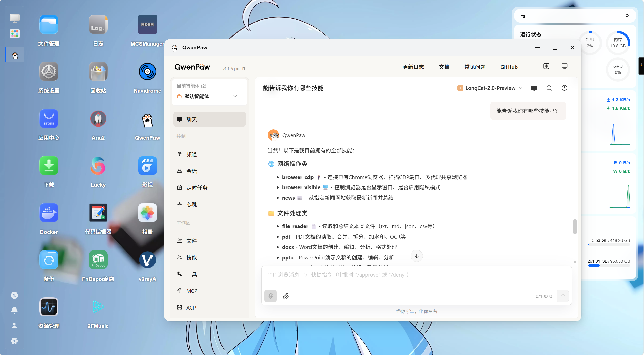Open the 下载 download app

(49, 166)
